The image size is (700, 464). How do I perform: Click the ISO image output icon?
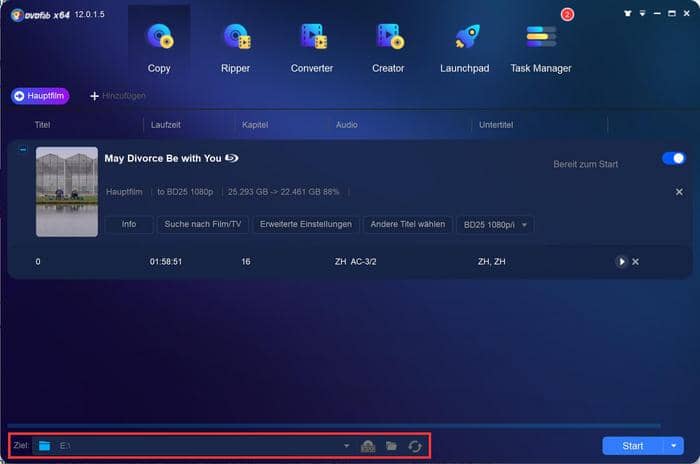point(368,446)
